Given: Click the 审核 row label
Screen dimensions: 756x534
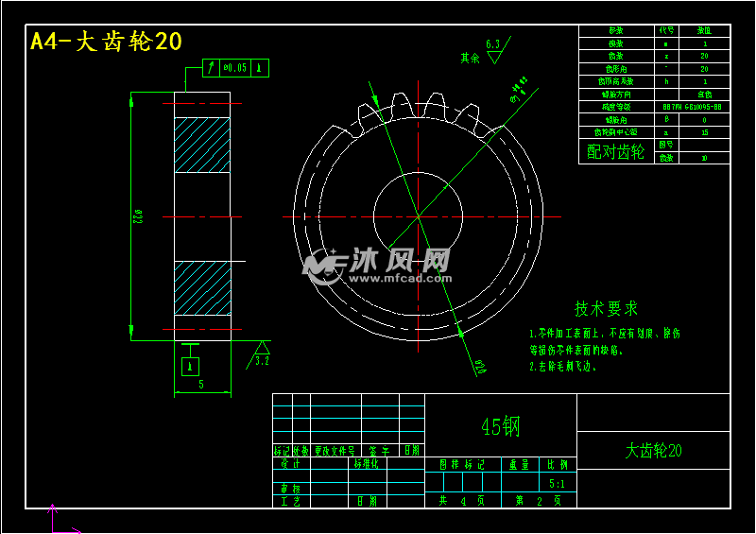Looking at the screenshot, I should coord(291,489).
